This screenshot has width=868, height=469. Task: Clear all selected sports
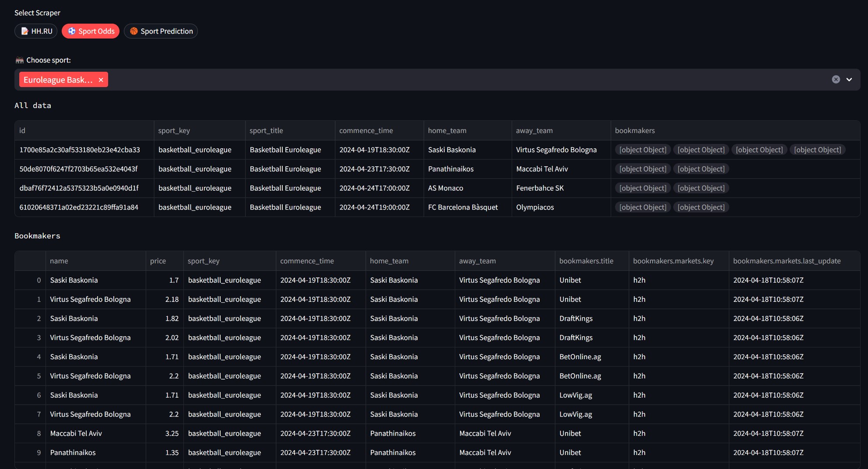[836, 79]
